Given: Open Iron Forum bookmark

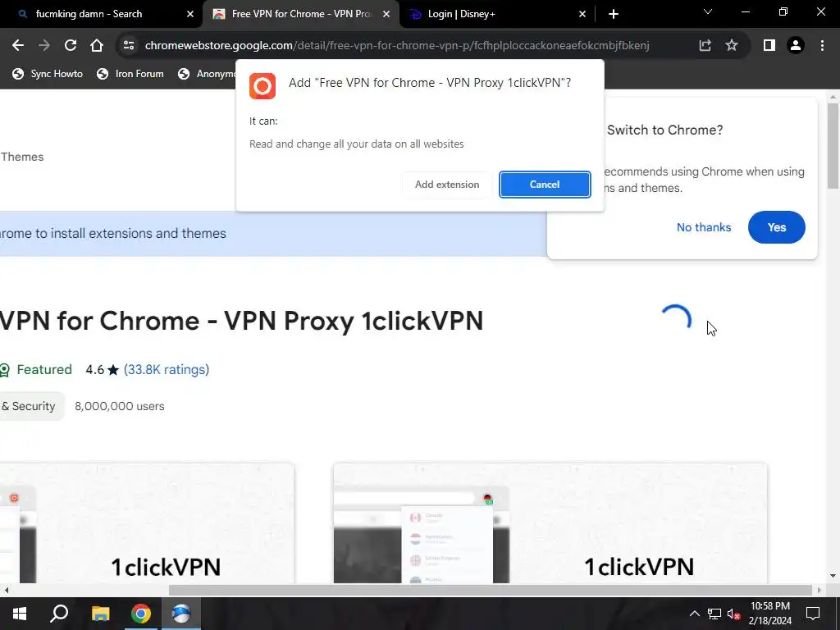Looking at the screenshot, I should pos(130,74).
